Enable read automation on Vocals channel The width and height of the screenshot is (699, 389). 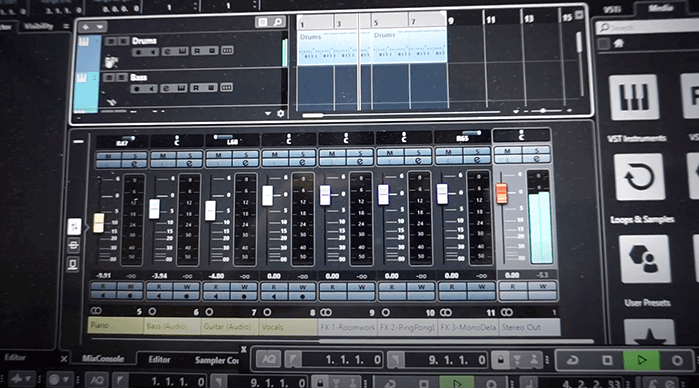pos(274,287)
